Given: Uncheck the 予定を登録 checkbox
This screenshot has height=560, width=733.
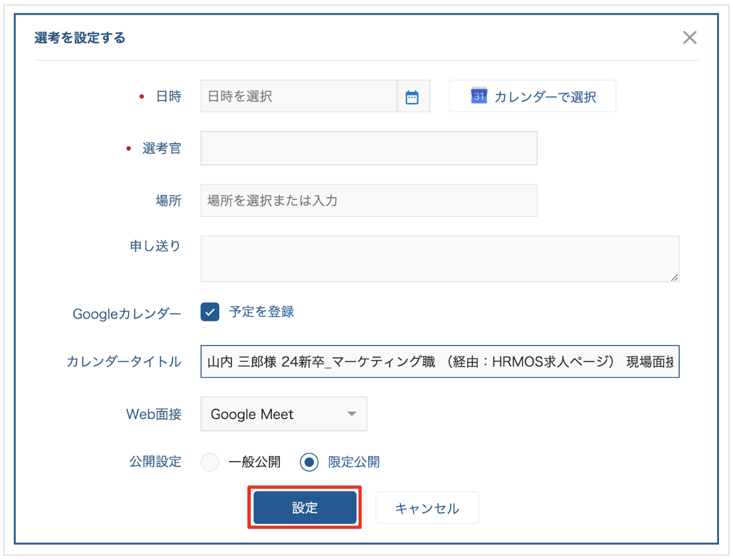Looking at the screenshot, I should 210,312.
